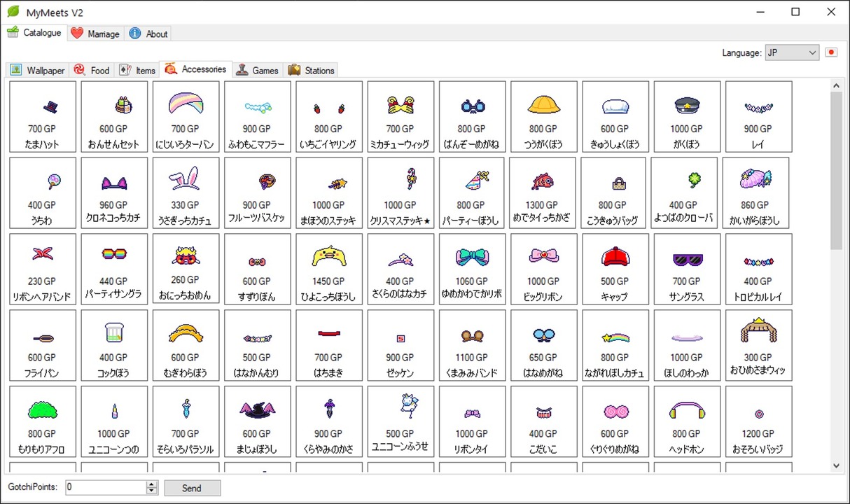Select the ひよこっちぼうし chick hat
This screenshot has width=850, height=504.
point(329,269)
